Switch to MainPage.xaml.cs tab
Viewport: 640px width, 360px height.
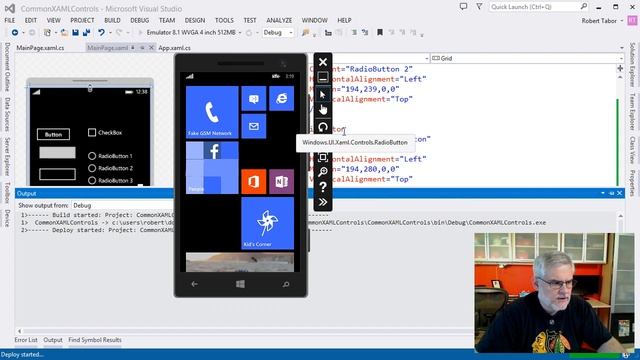pos(40,48)
